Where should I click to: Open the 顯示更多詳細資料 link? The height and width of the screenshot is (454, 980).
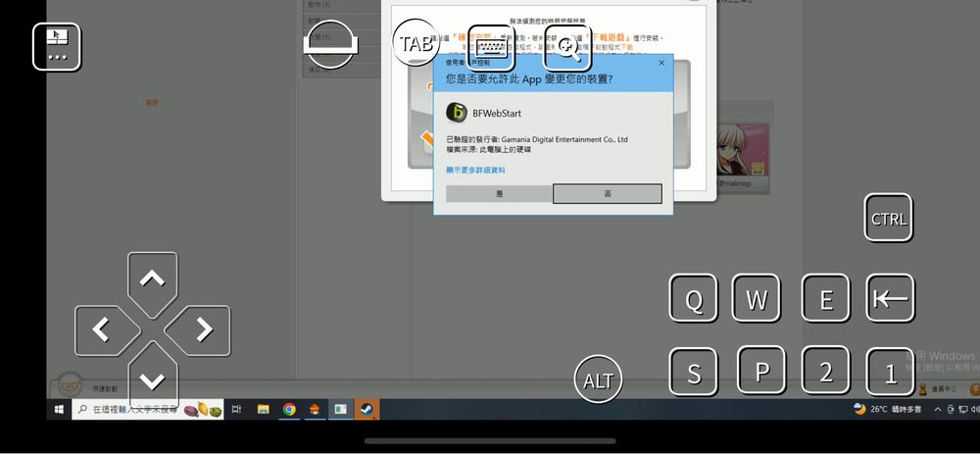tap(476, 170)
